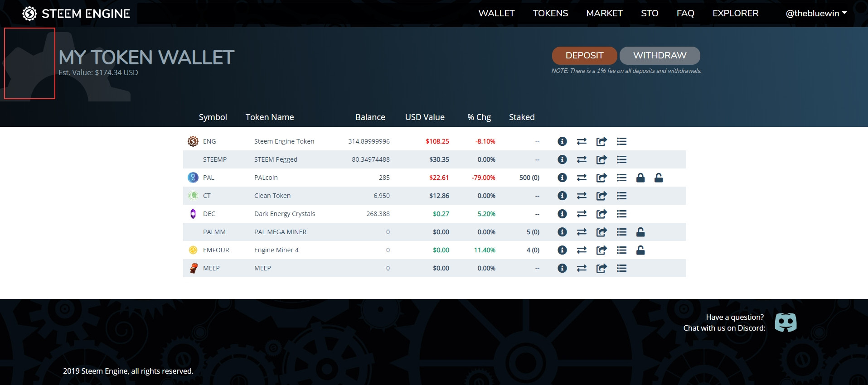868x385 pixels.
Task: Open the STO page
Action: [x=650, y=14]
